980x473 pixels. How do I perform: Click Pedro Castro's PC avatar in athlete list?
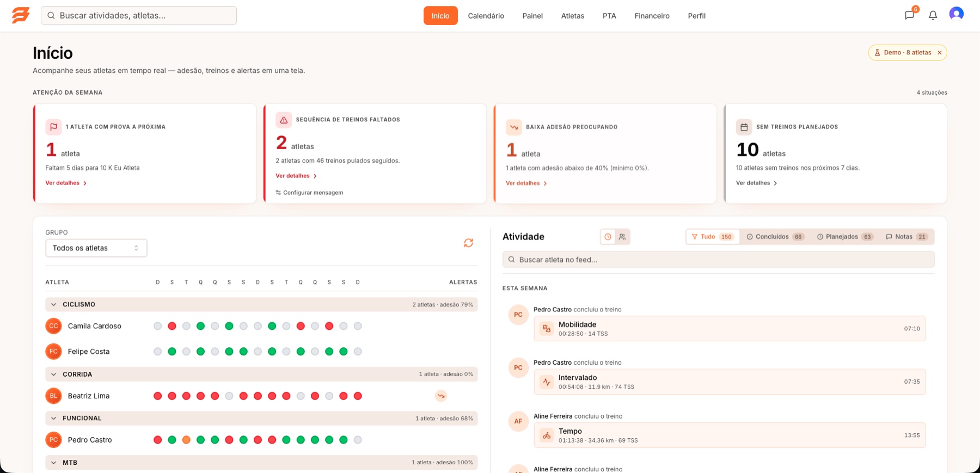53,440
